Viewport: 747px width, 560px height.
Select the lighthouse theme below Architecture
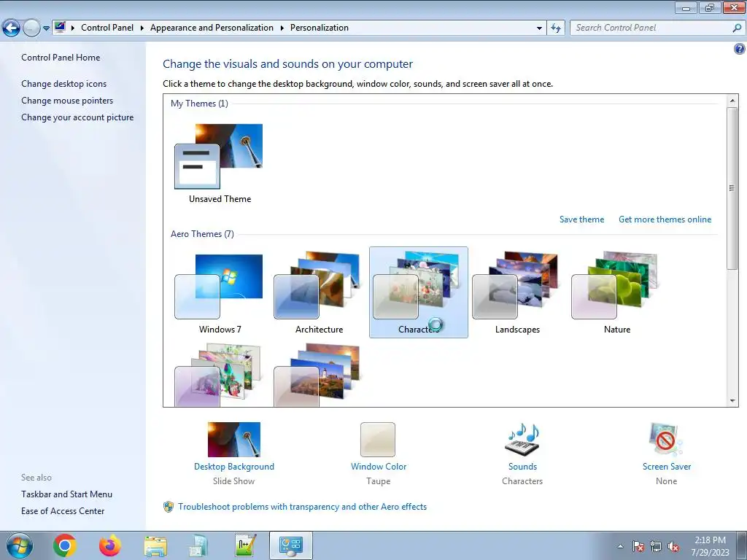(x=317, y=376)
